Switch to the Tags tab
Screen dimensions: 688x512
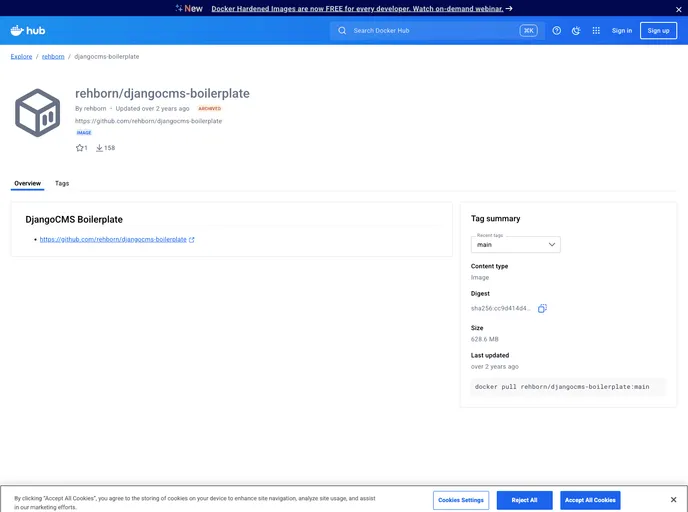[x=62, y=184]
